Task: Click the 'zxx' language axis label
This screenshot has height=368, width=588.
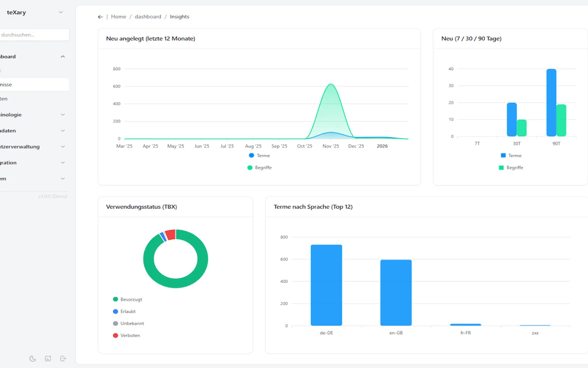Action: point(535,333)
